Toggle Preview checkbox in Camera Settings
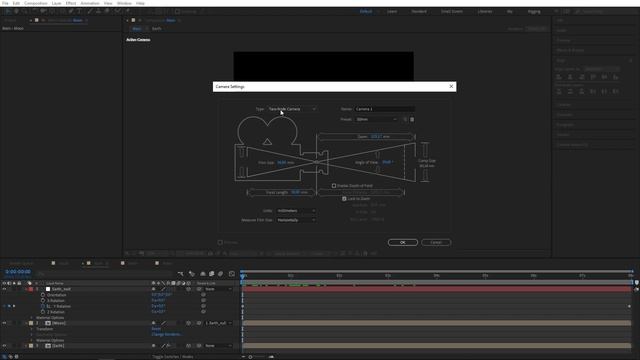The width and height of the screenshot is (640, 360). (220, 242)
